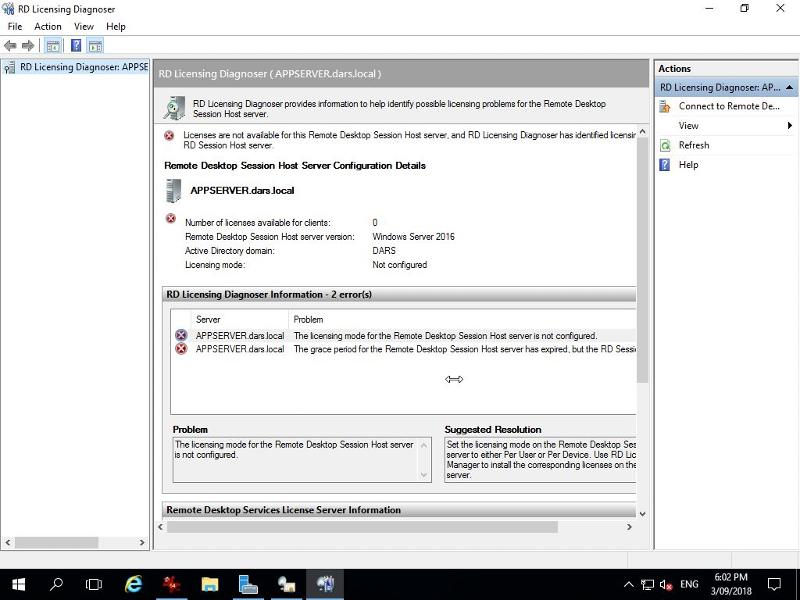Click RD Licensing Diagnoser Information errors header
The height and width of the screenshot is (600, 800).
tap(399, 294)
